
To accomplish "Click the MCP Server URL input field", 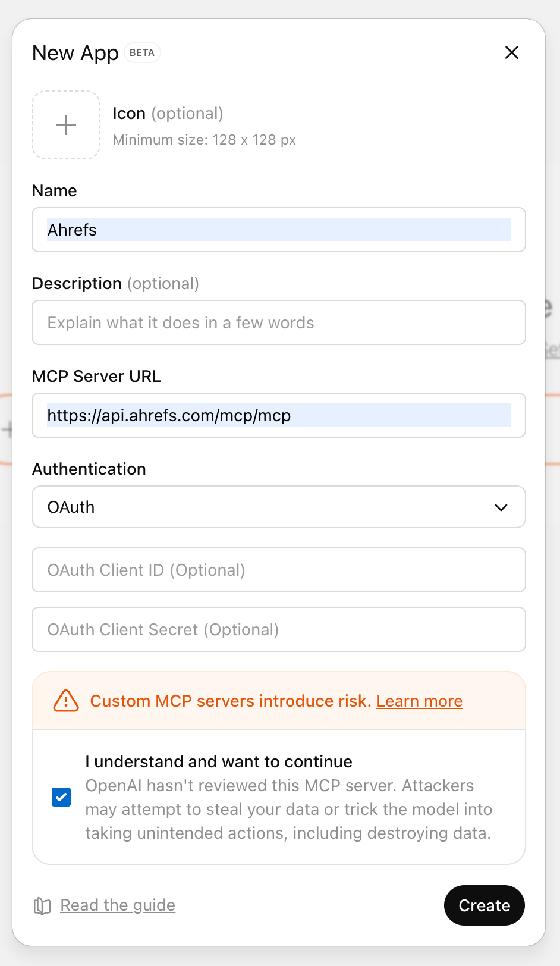I will pyautogui.click(x=278, y=415).
